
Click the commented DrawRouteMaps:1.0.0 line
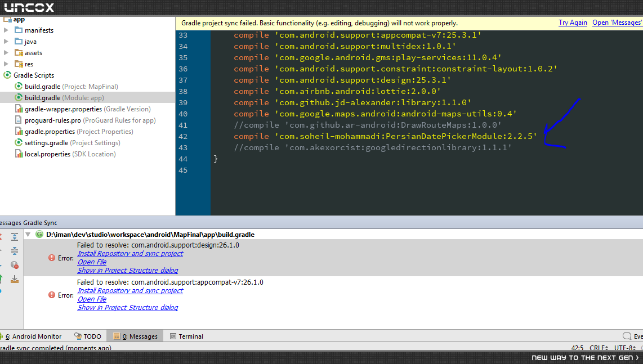point(368,125)
